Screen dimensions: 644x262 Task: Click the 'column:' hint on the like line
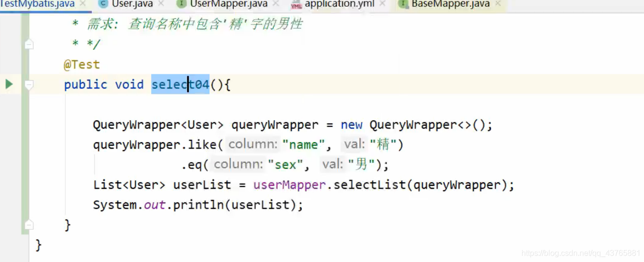tap(253, 145)
